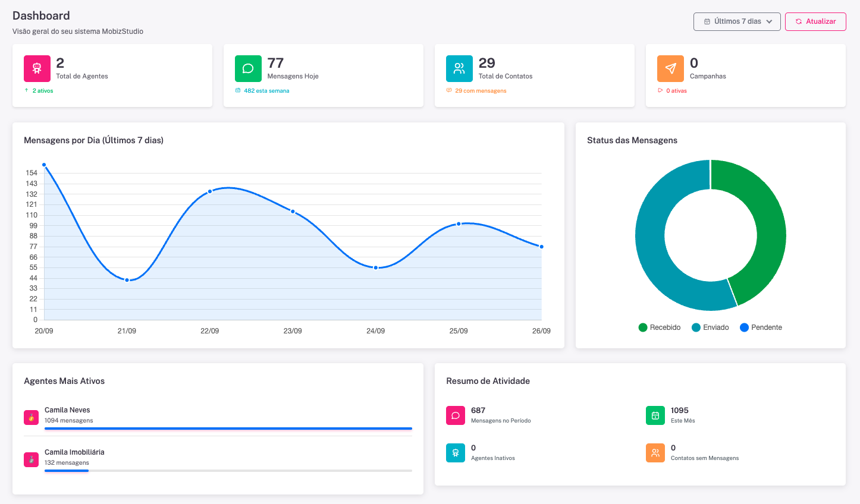The height and width of the screenshot is (504, 860).
Task: Click Camila Neves avatar icon
Action: pos(31,417)
